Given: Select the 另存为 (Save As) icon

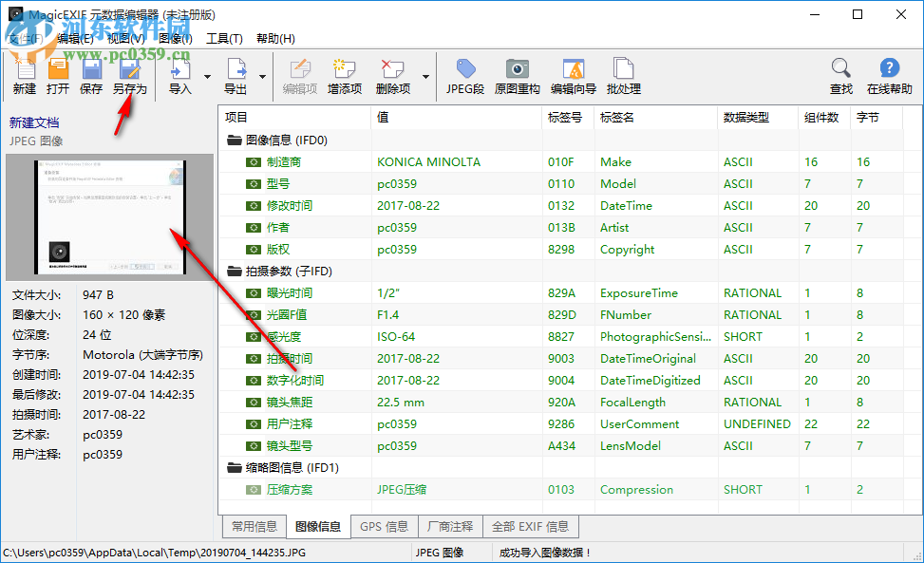Looking at the screenshot, I should point(130,75).
